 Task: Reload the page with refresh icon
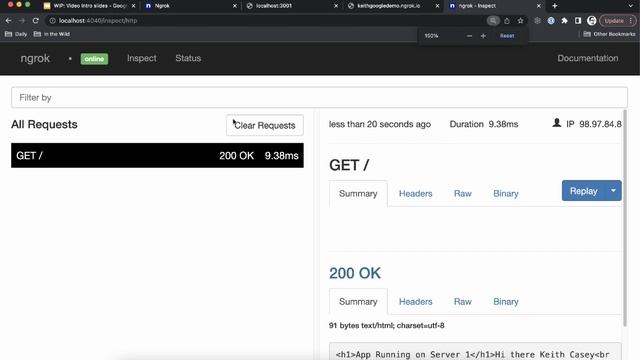[36, 20]
